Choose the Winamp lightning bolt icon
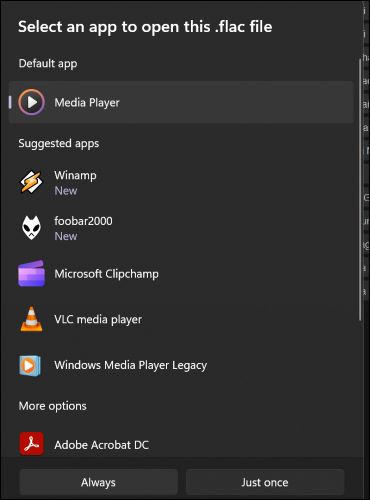This screenshot has height=500, width=370. (x=31, y=182)
